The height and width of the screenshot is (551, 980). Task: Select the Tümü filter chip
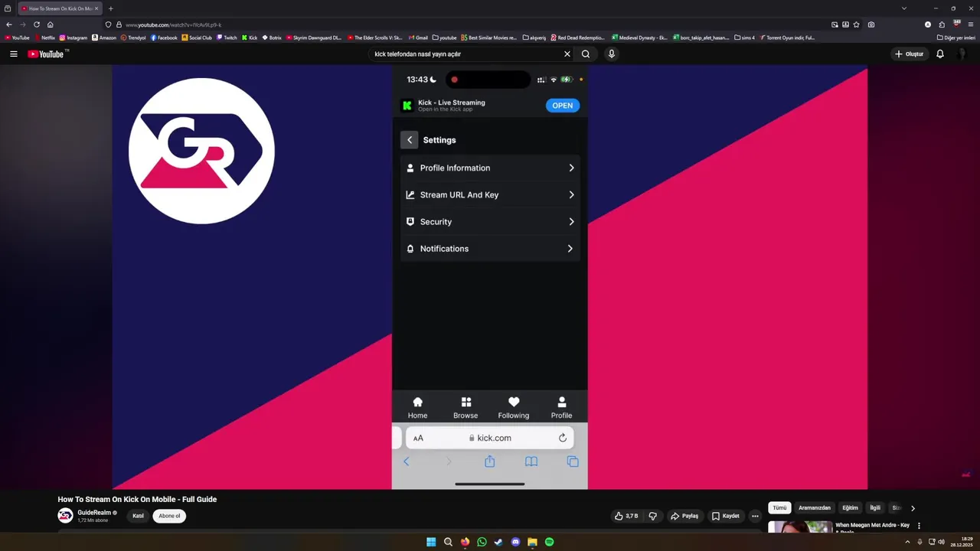779,507
